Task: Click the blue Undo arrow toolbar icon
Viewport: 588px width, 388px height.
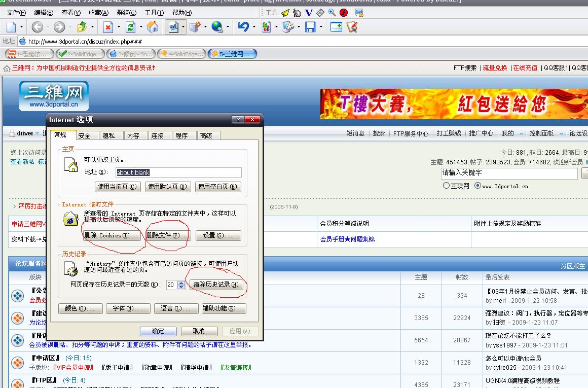Action: click(x=243, y=27)
